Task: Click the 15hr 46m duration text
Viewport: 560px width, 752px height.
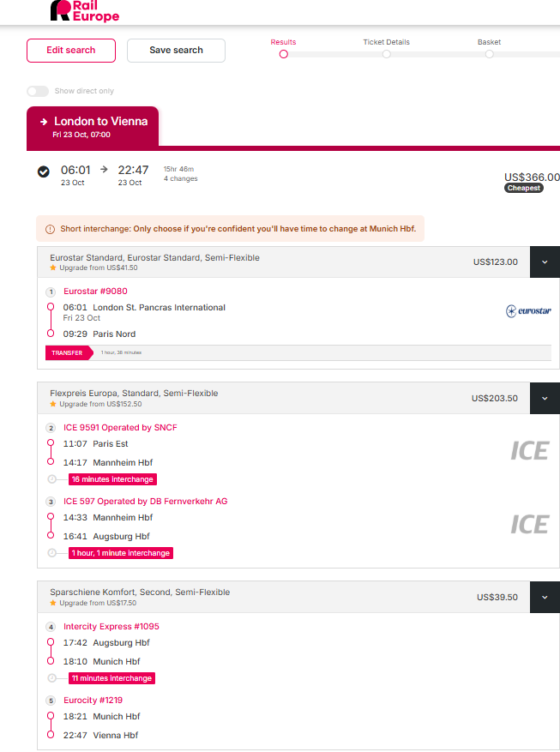Action: (x=179, y=169)
